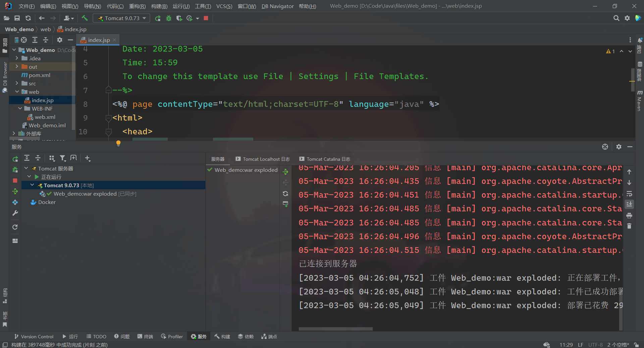Image resolution: width=644 pixels, height=348 pixels.
Task: Collapse all in project panel toolbar
Action: 46,40
